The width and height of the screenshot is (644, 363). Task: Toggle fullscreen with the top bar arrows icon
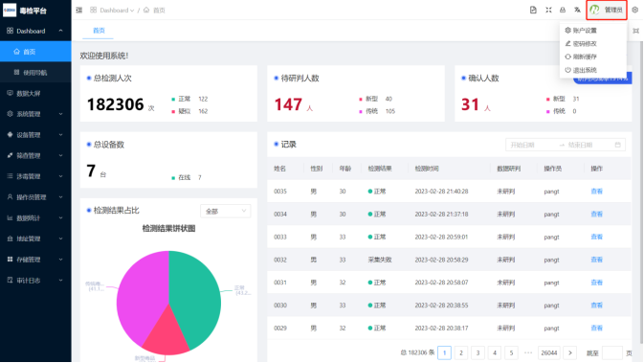548,10
